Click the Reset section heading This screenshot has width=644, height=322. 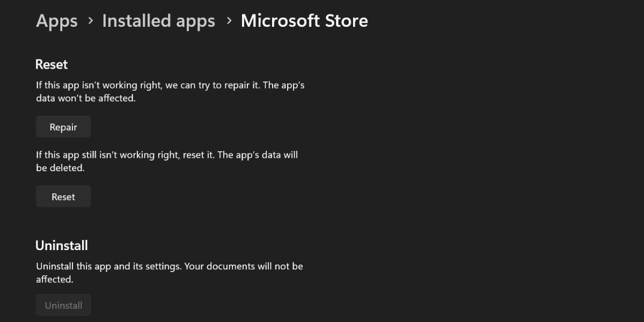[52, 64]
